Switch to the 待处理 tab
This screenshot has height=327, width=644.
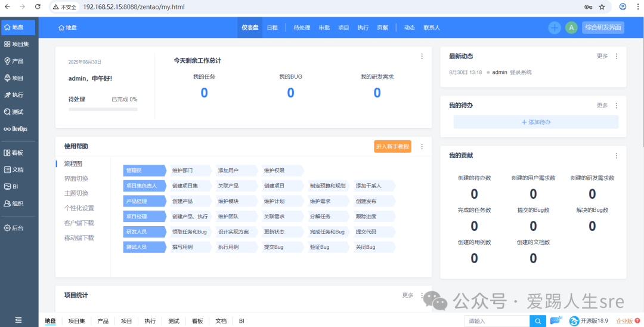pyautogui.click(x=302, y=27)
